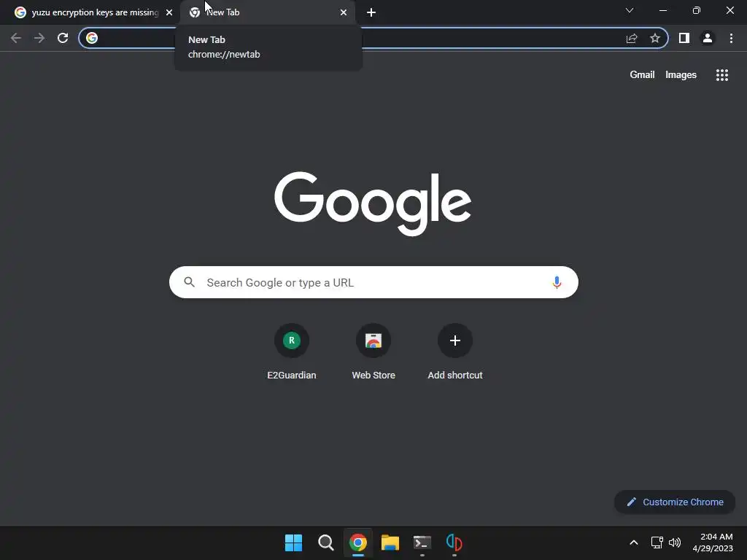
Task: Open the Chrome side panel
Action: 684,38
